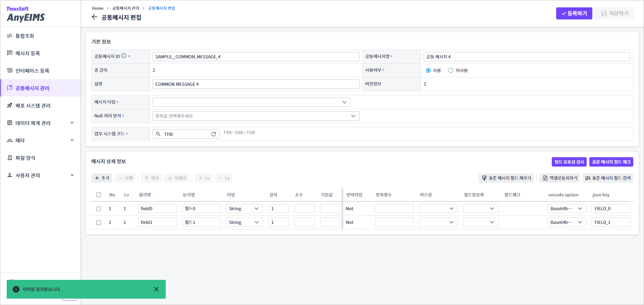Image resolution: width=644 pixels, height=305 pixels.
Task: Click the 등록하기 button
Action: tap(574, 13)
